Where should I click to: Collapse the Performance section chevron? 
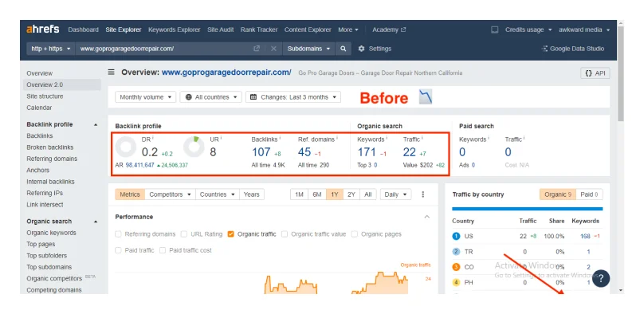click(426, 217)
